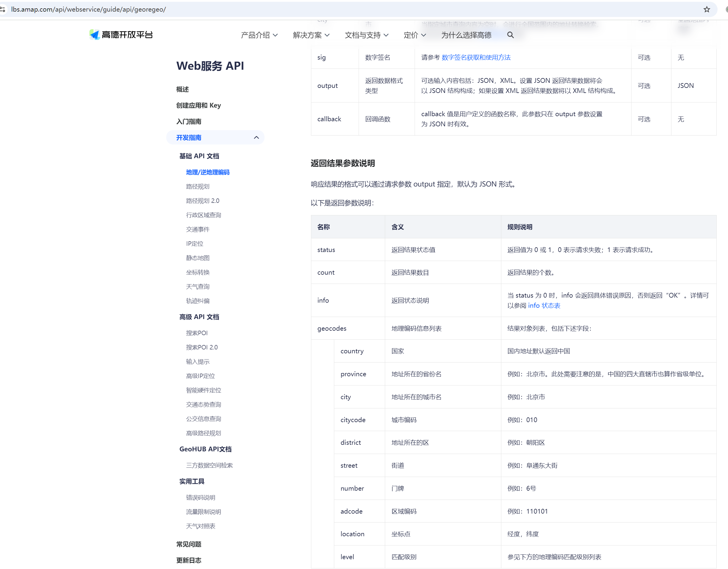Open 地理/逆地理编码 sidebar item
The width and height of the screenshot is (728, 569).
(x=208, y=172)
